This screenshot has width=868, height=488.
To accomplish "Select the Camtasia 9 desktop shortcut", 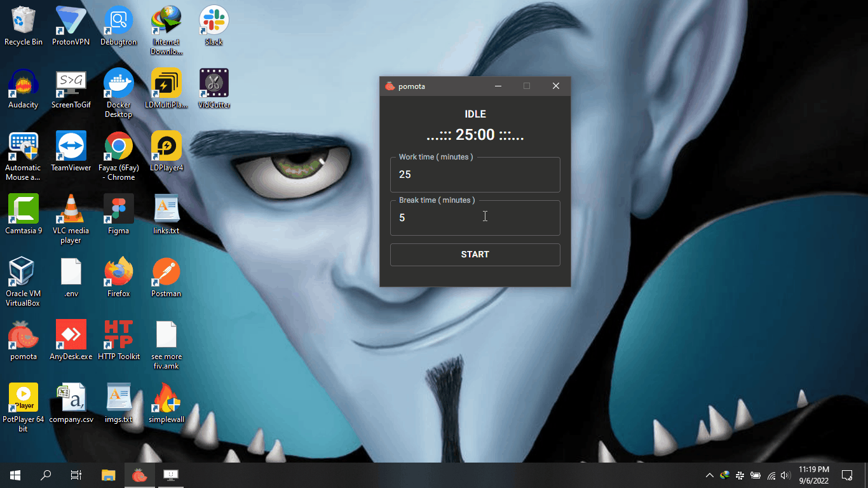I will click(24, 215).
